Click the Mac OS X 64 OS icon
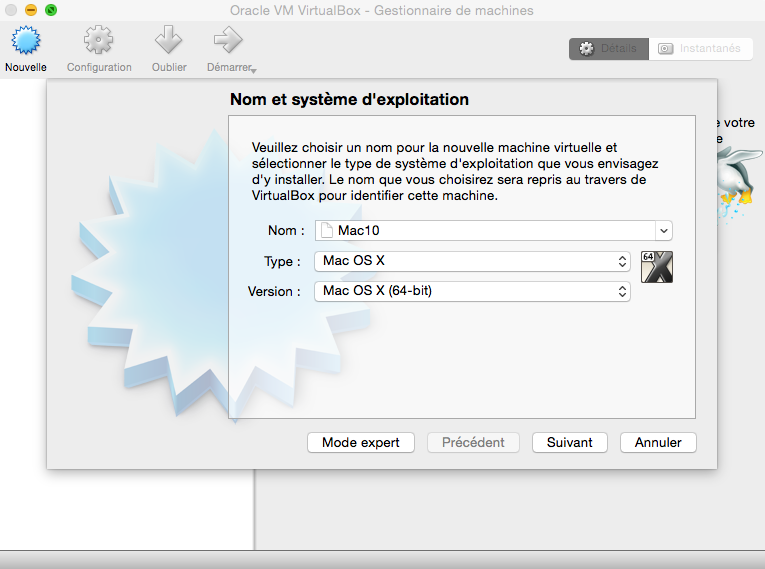Image resolution: width=765 pixels, height=569 pixels. (657, 267)
